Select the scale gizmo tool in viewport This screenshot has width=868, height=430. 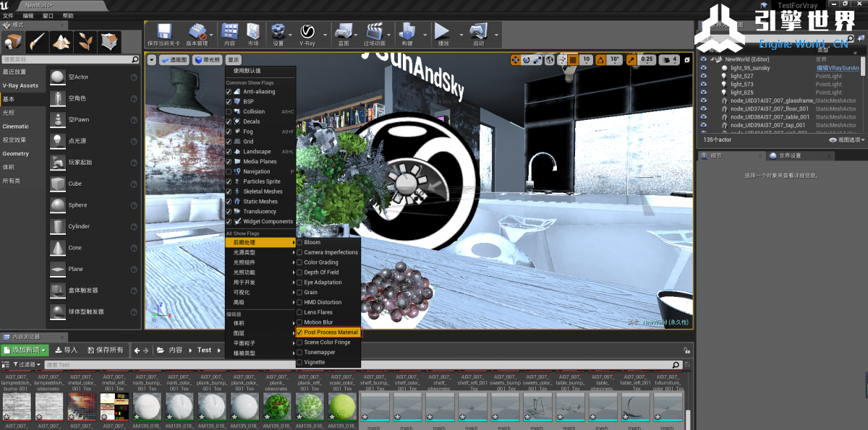pos(537,59)
